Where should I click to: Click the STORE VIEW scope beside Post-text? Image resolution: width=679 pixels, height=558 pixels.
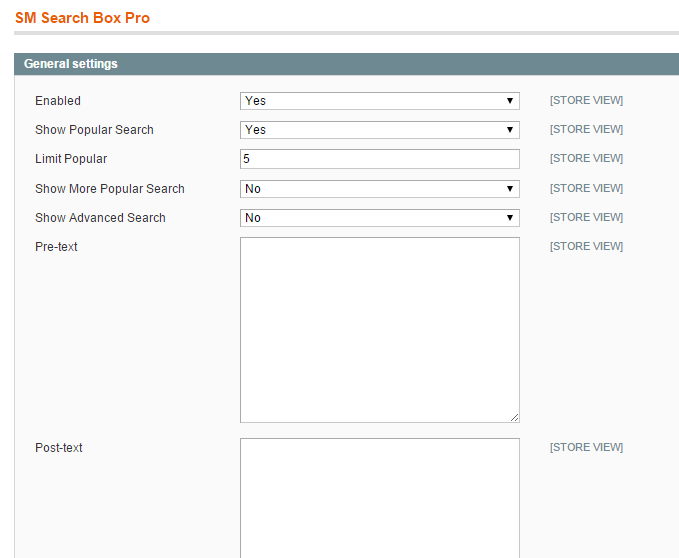tap(586, 447)
